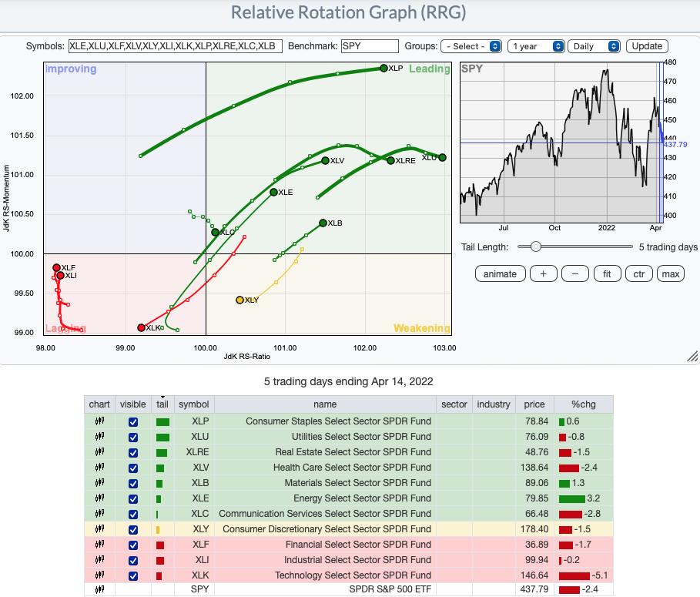Viewport: 700px width, 597px height.
Task: Click the XLF red tail swatch
Action: (x=160, y=545)
